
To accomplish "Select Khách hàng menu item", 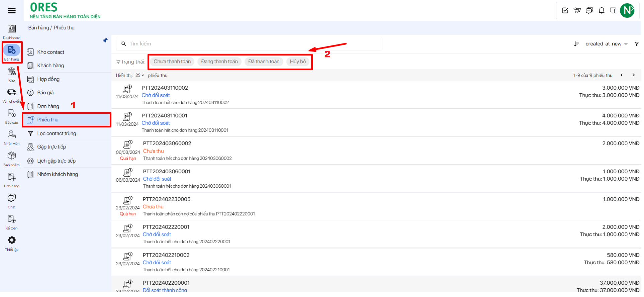I will pos(50,66).
